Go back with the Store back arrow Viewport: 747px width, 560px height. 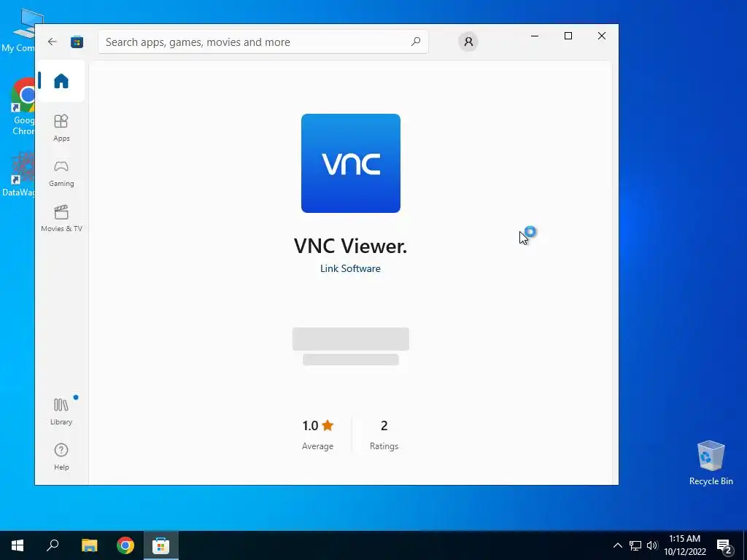[53, 42]
